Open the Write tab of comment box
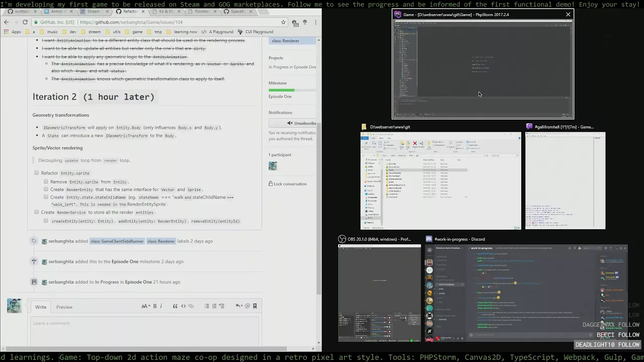Screen dimensions: 644x362 (x=41, y=307)
